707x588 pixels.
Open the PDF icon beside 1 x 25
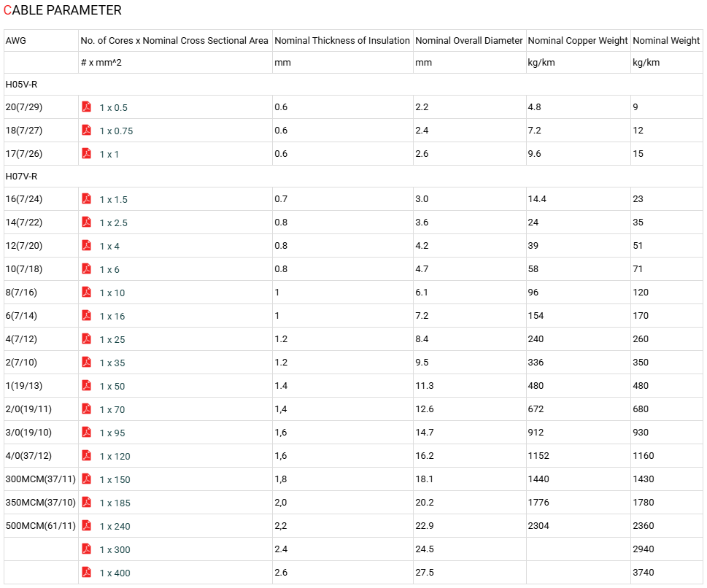coord(87,339)
